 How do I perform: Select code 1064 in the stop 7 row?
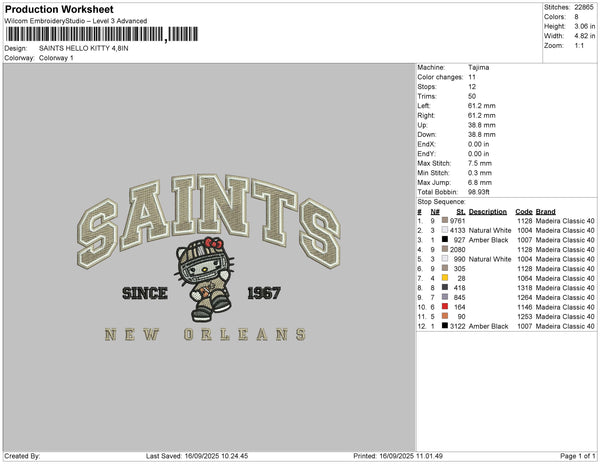coord(525,278)
